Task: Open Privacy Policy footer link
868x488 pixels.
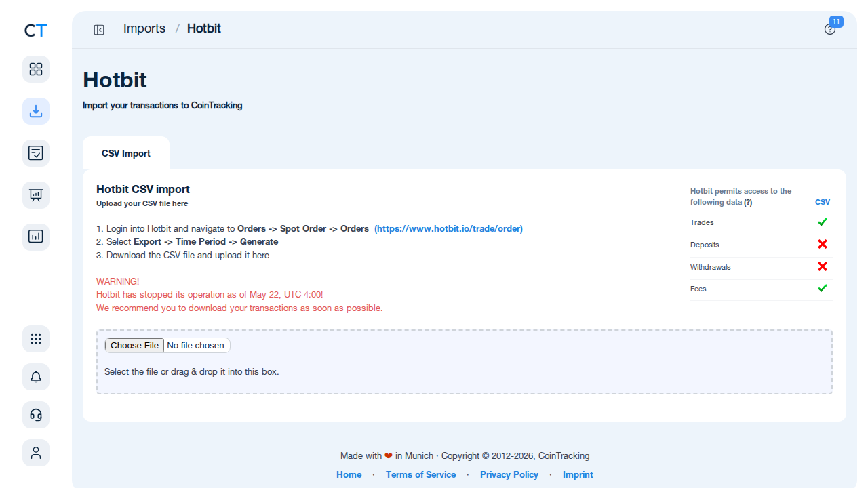Action: (509, 475)
